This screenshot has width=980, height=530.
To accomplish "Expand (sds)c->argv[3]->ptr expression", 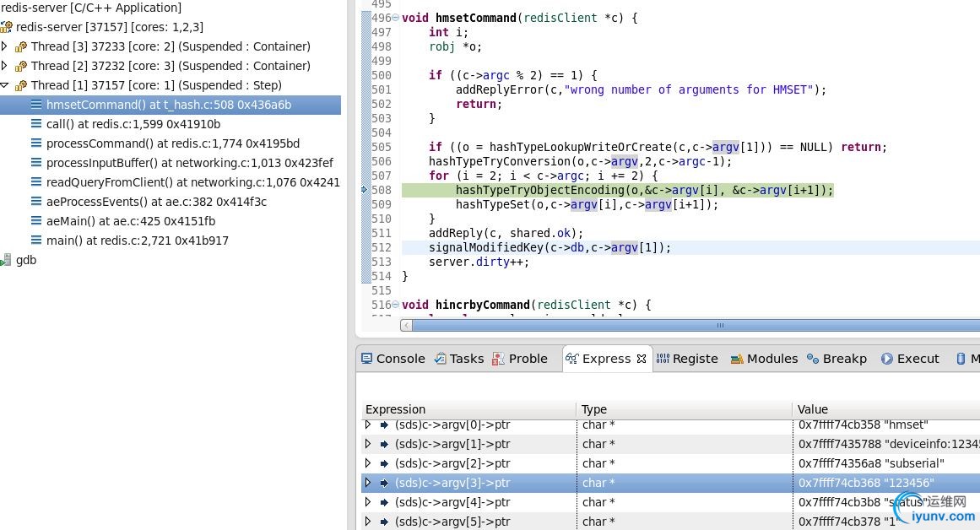I will 367,483.
